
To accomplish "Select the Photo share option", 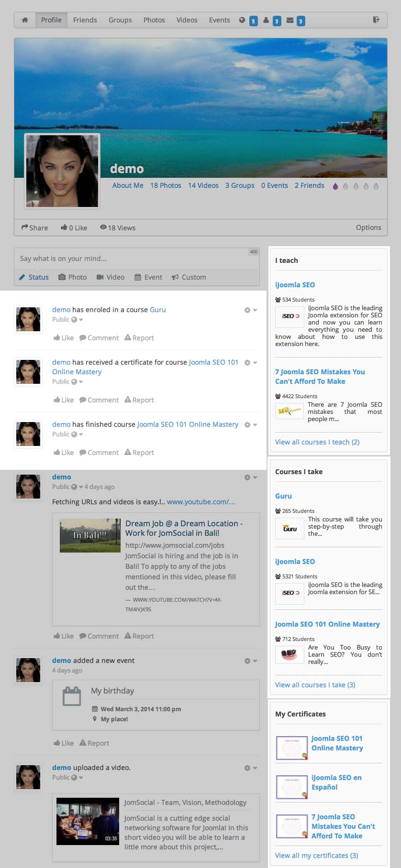I will point(73,277).
